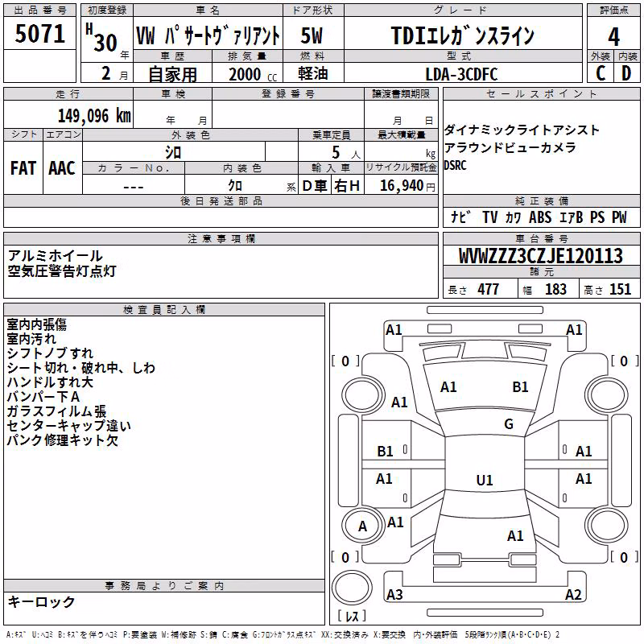Screen dimensions: 644x644
Task: Click the A3 rear bumper corner mark
Action: pyautogui.click(x=394, y=594)
